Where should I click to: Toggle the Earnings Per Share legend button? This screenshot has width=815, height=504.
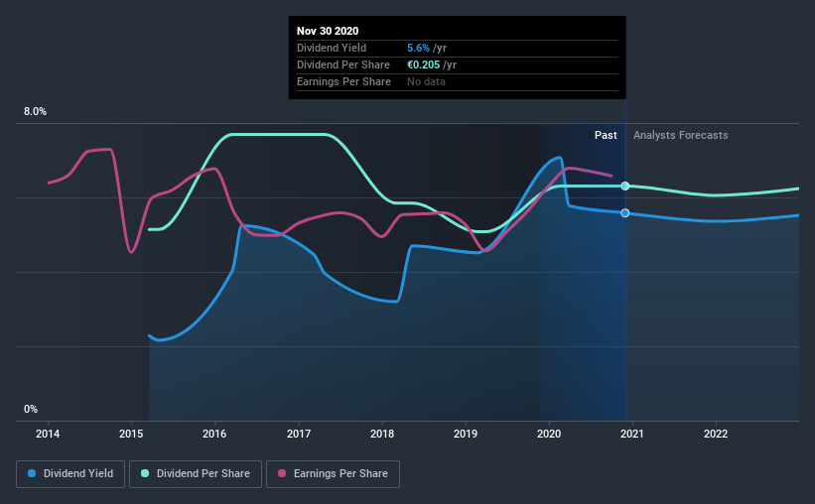[x=333, y=474]
